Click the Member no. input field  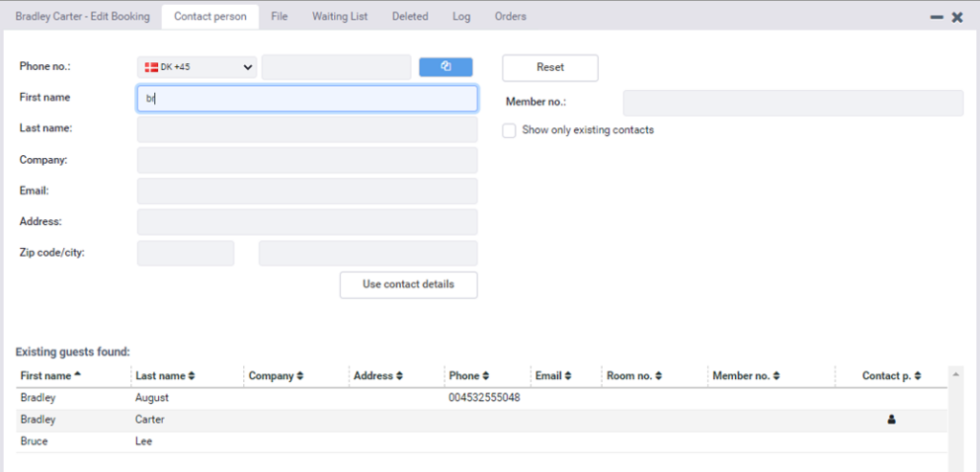point(793,102)
